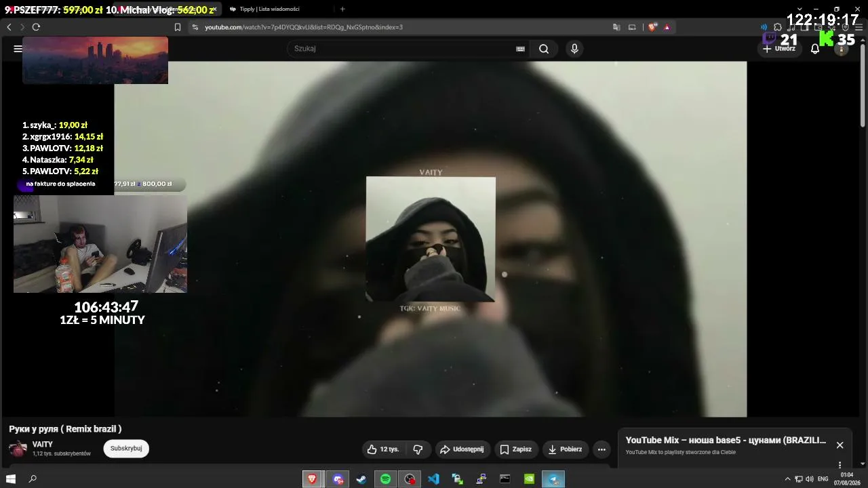Open OBS Studio from the taskbar
The width and height of the screenshot is (868, 488).
(x=410, y=479)
